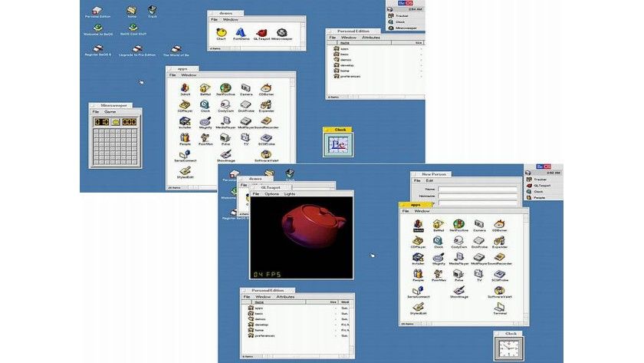
Task: Click the Minesweeper window title tab
Action: click(x=110, y=106)
